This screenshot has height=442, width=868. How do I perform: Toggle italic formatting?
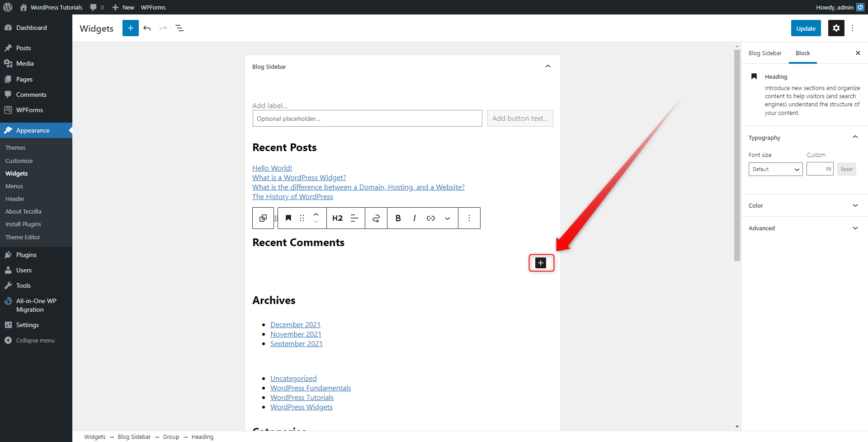point(415,218)
